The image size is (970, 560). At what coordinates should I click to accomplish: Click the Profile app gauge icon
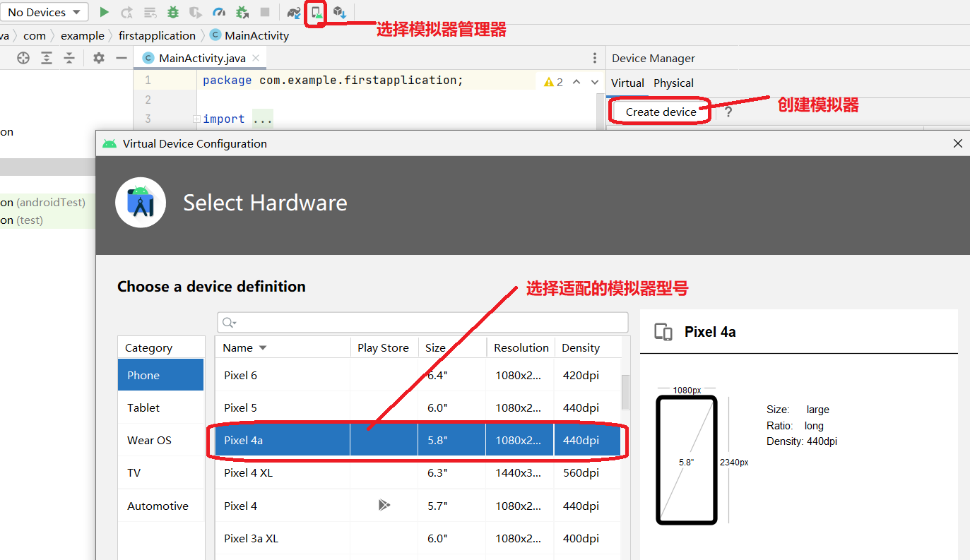coord(219,12)
